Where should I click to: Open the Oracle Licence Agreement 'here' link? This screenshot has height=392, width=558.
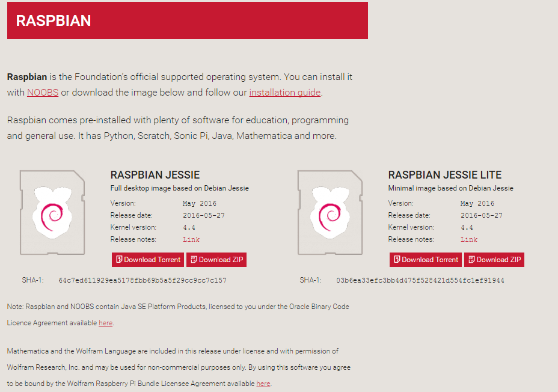[106, 323]
